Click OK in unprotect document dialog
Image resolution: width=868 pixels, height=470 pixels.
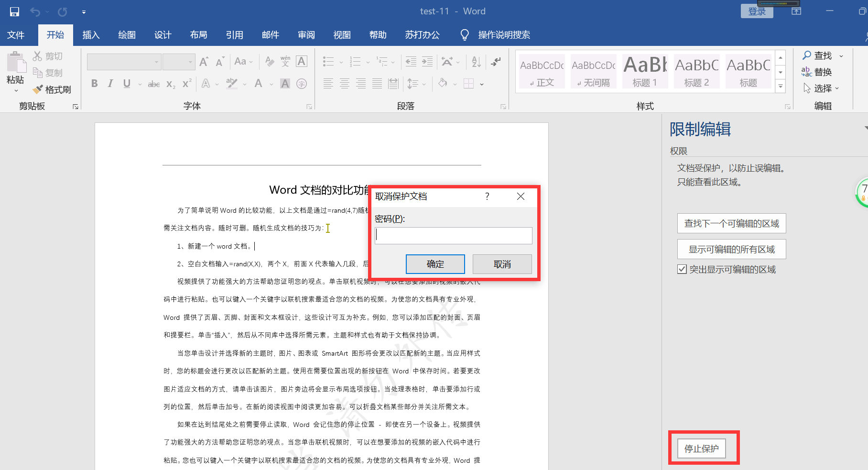435,264
